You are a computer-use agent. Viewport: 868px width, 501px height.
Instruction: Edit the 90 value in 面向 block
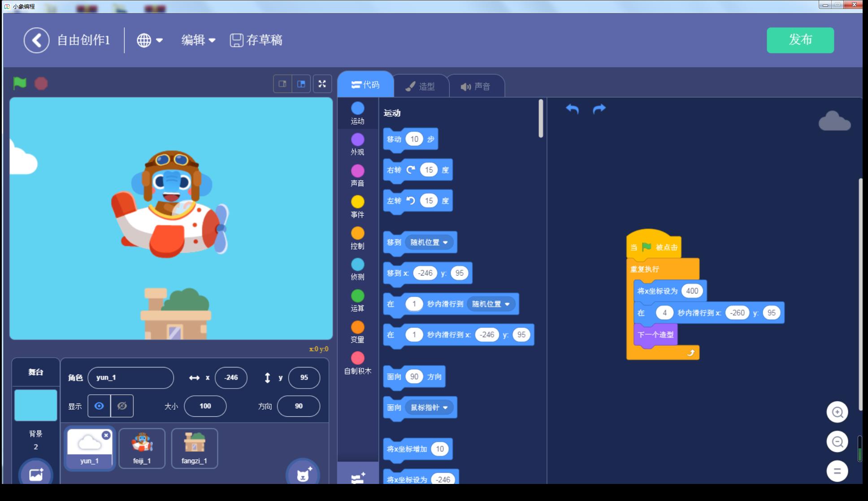(x=414, y=376)
